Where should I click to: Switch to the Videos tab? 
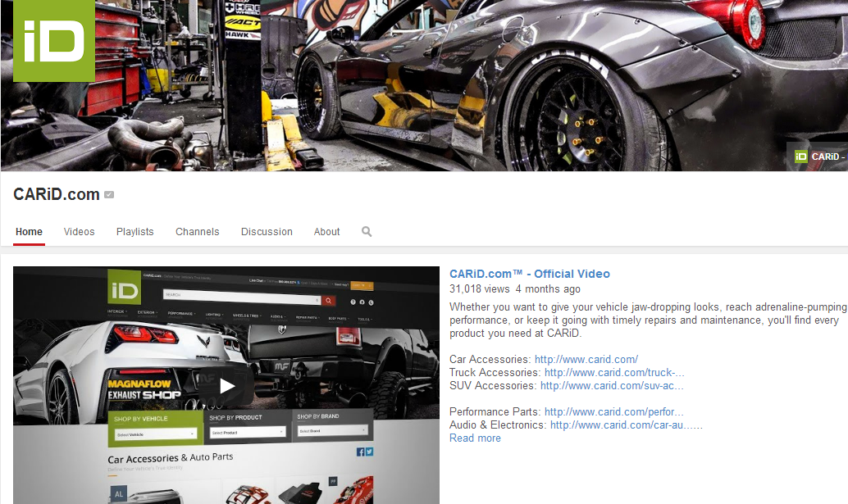click(x=79, y=232)
